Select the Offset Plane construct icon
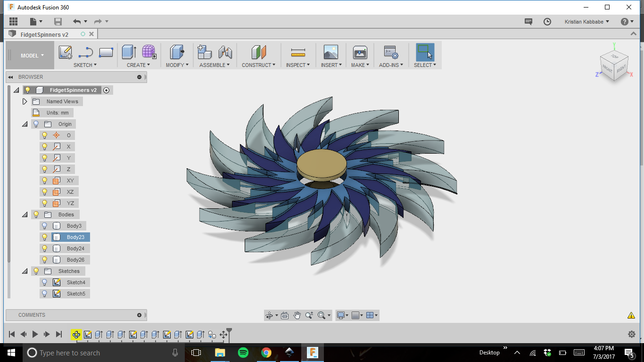Image resolution: width=644 pixels, height=362 pixels. [x=258, y=52]
